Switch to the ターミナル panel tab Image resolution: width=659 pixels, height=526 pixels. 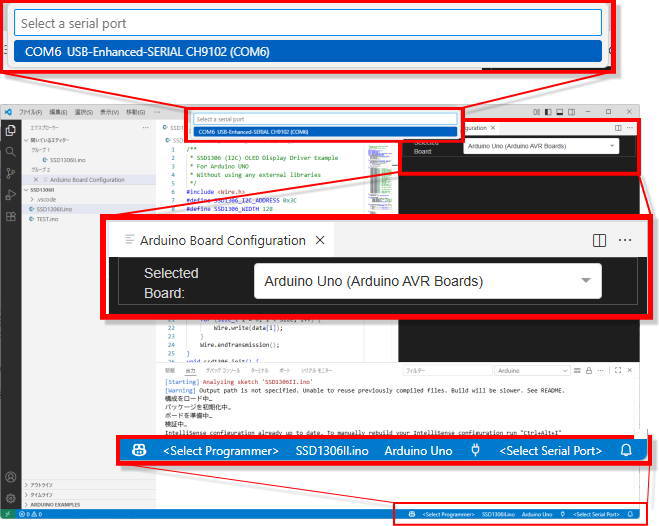click(x=259, y=371)
